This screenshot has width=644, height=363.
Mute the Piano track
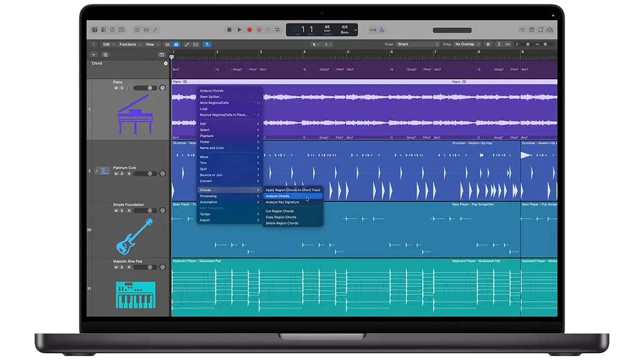[x=116, y=88]
